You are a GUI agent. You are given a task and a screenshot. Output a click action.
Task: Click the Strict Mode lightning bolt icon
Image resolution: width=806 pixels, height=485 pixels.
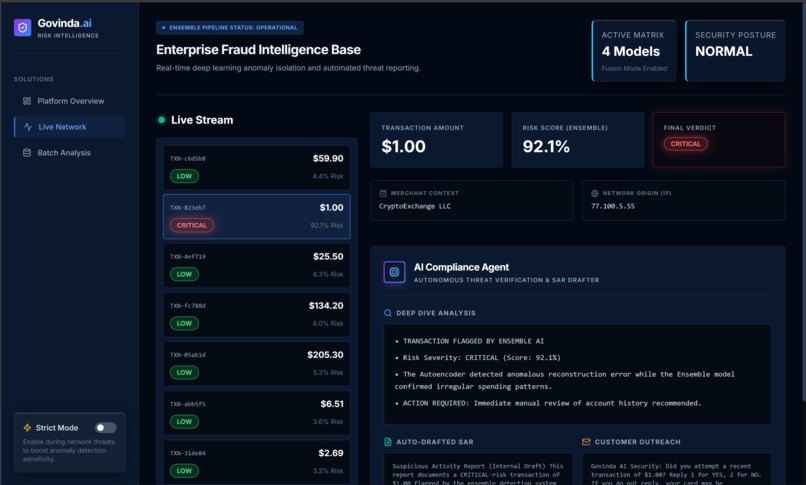coord(27,427)
